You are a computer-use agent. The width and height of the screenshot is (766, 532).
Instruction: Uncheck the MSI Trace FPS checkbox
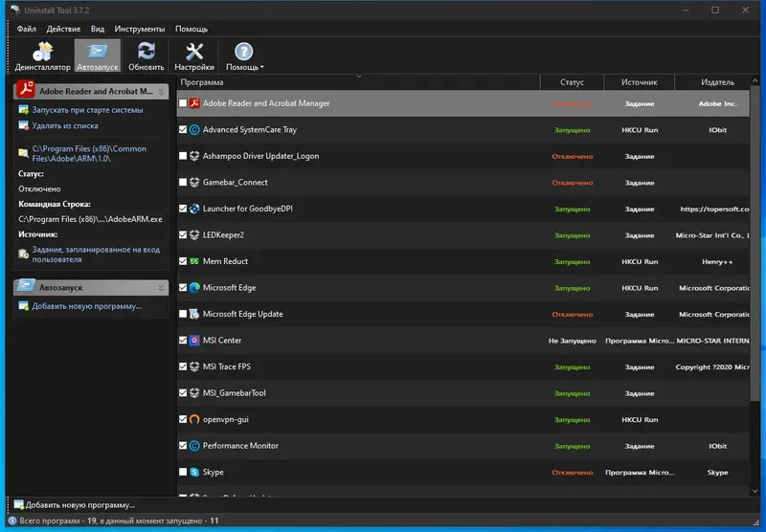pyautogui.click(x=183, y=366)
